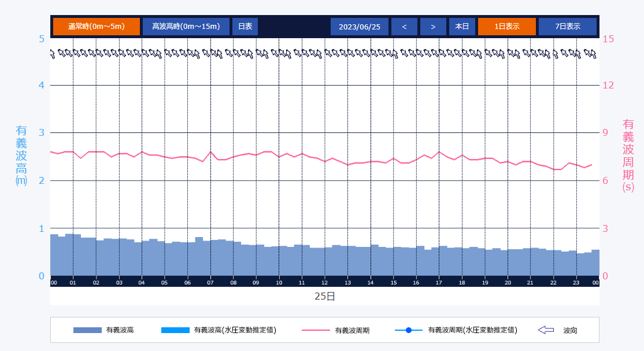This screenshot has height=351, width=644.
Task: Select the 06 hour mark on time axis
Action: tap(187, 283)
